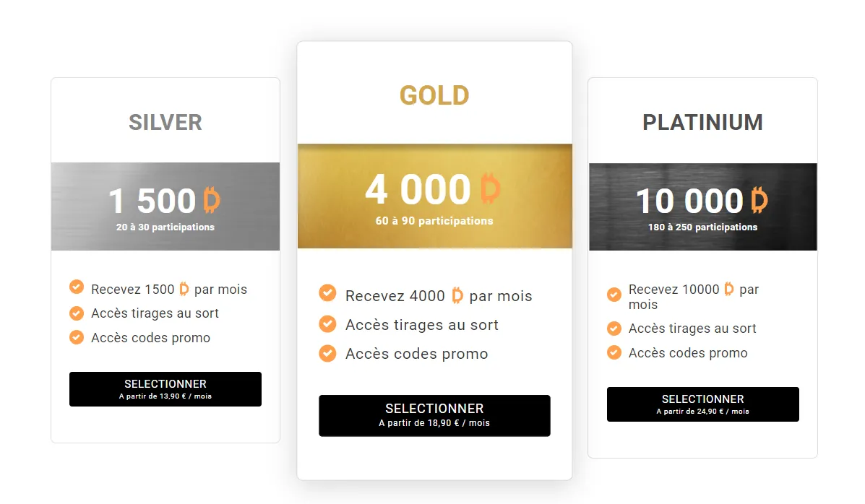Click Platinium's 'Accès tirages au sort' checkmark
The height and width of the screenshot is (504, 865).
point(614,329)
